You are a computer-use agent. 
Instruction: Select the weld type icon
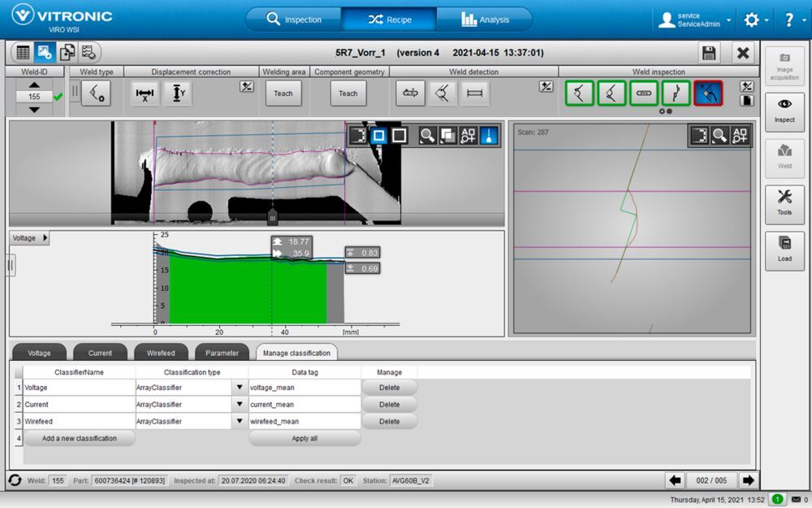point(97,93)
